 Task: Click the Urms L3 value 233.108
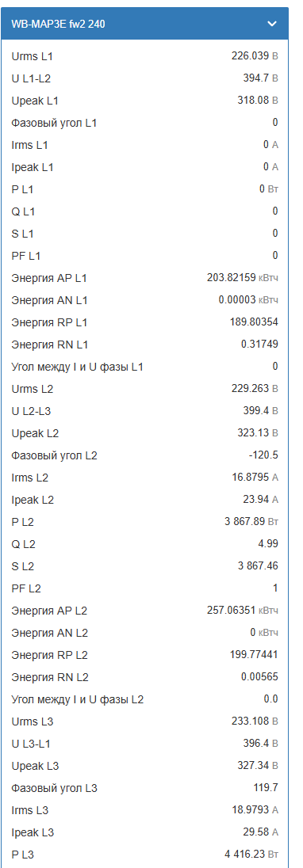point(251,721)
